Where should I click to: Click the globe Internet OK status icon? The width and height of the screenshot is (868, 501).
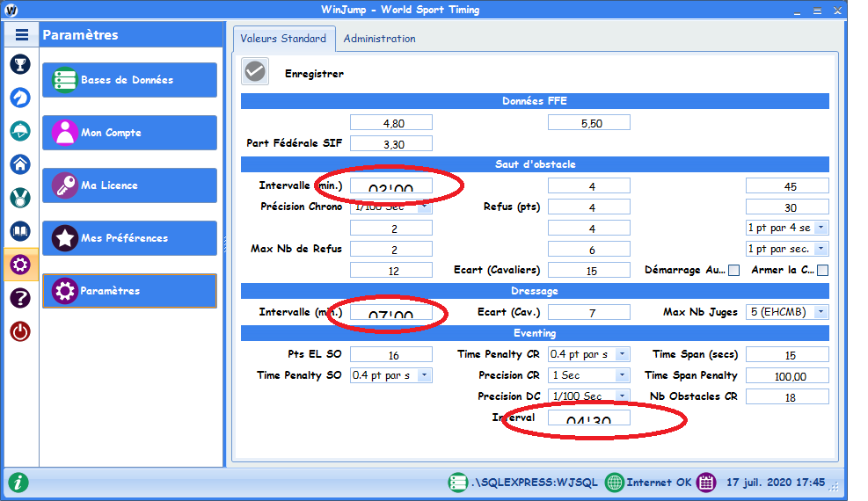click(614, 483)
